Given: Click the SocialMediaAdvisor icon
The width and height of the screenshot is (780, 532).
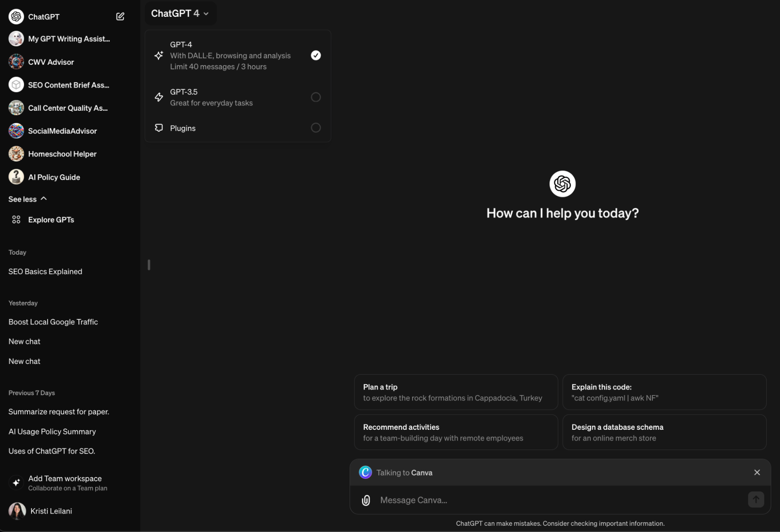Looking at the screenshot, I should coord(16,130).
